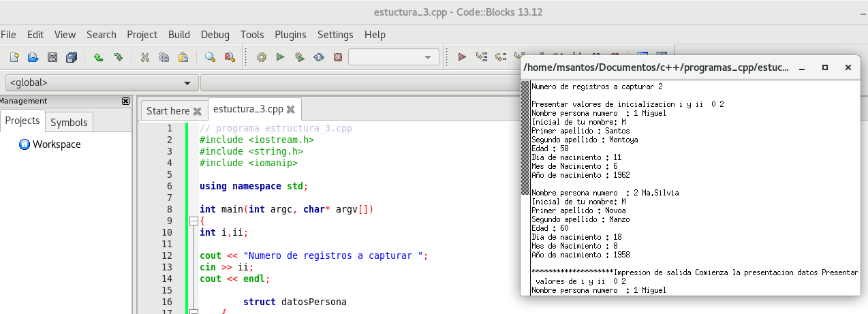Open the Plugins menu

click(x=290, y=35)
